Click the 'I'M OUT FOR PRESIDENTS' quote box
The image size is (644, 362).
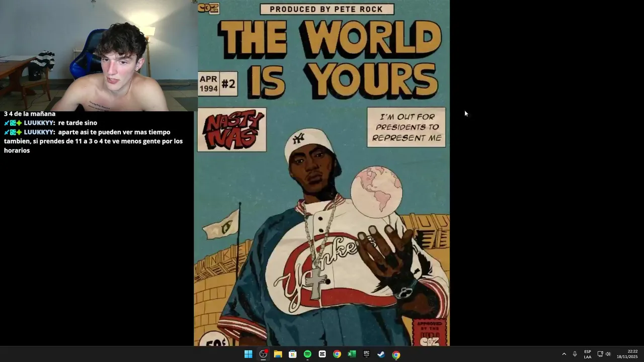coord(407,127)
